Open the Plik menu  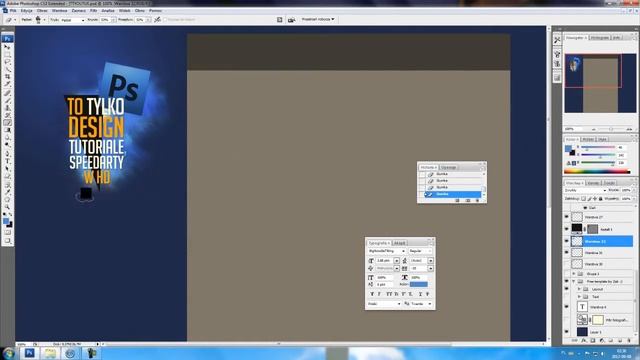(x=13, y=11)
